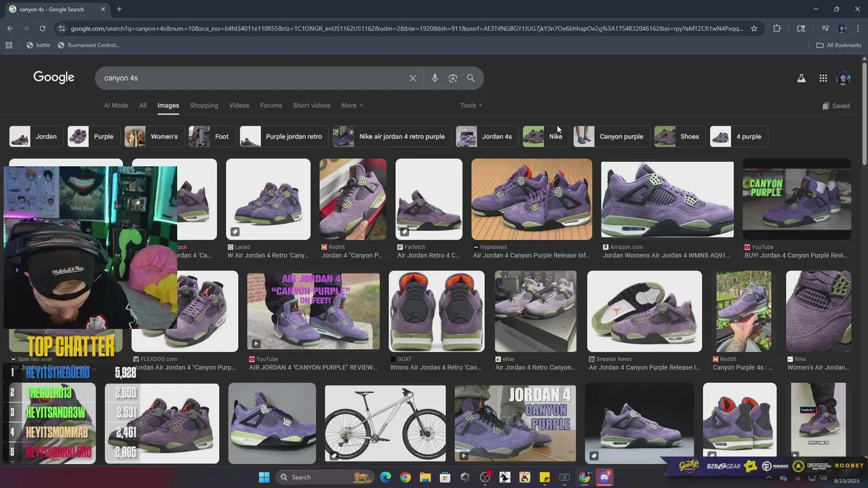Open Google account avatar on page
This screenshot has width=868, height=488.
click(x=844, y=78)
